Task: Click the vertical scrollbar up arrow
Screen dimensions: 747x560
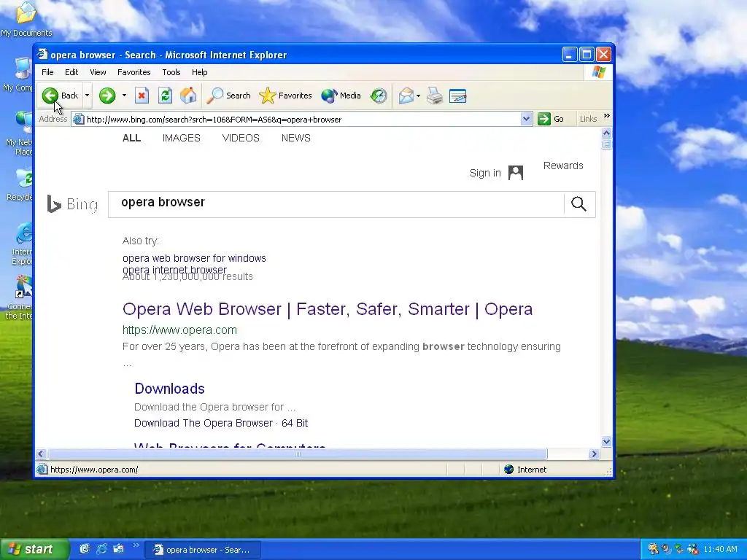Action: [606, 133]
